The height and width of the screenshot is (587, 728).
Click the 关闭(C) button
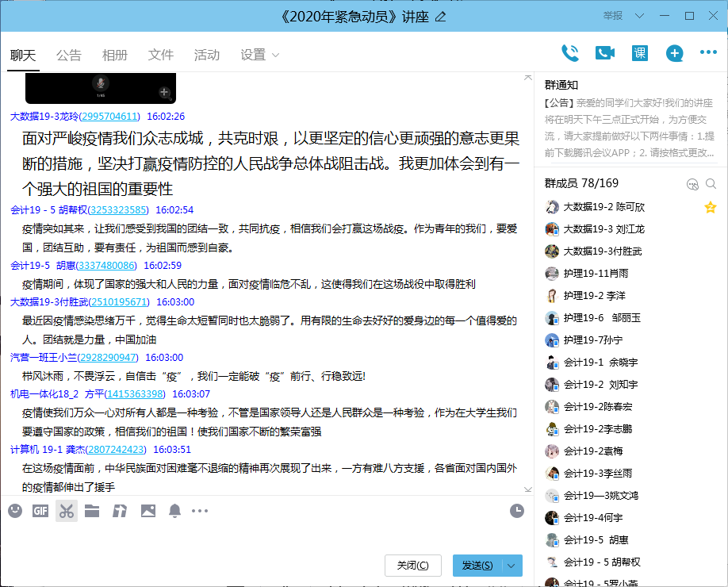pos(412,566)
